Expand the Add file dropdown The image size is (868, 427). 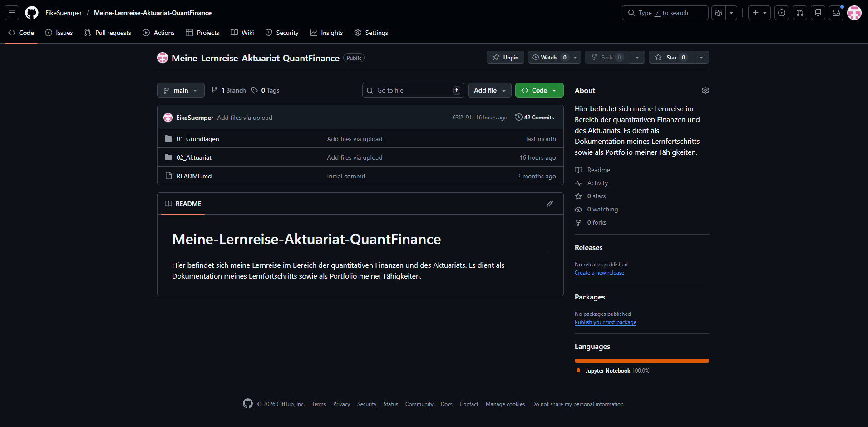[489, 90]
